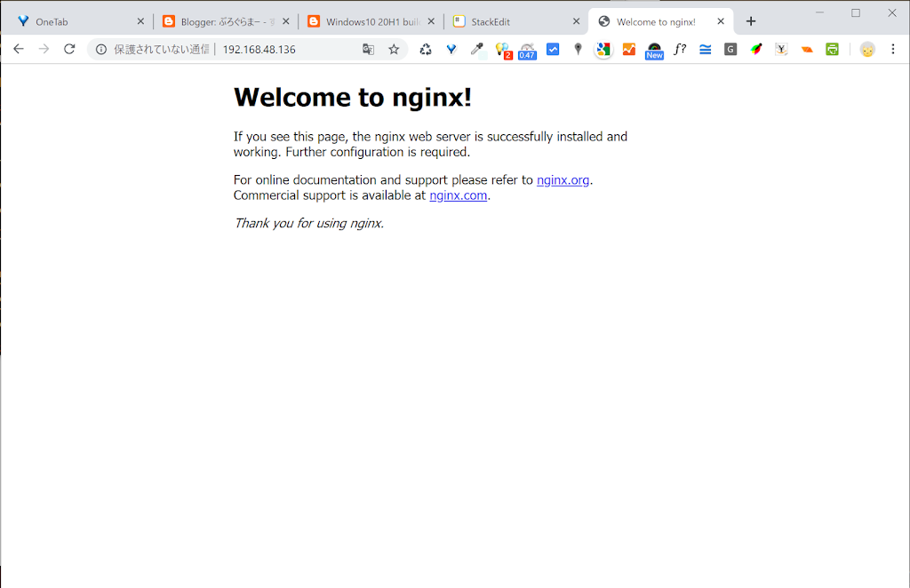Open the speedometer extension showing 0.47

[x=527, y=51]
